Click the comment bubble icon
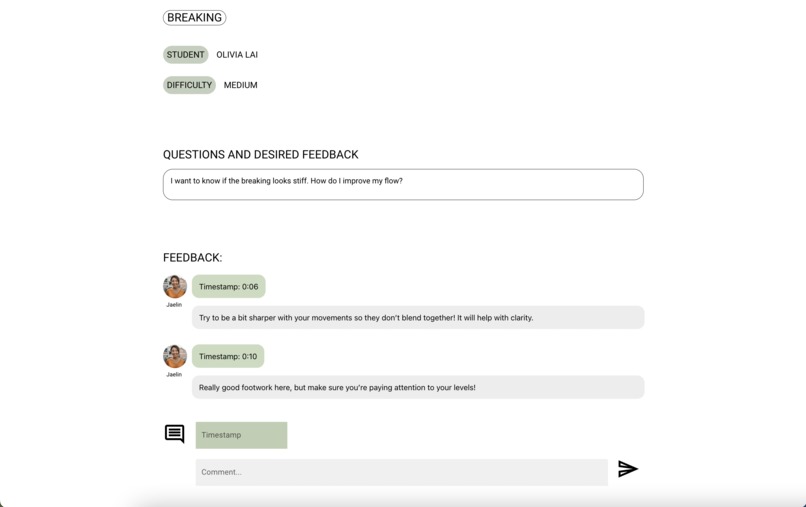Image resolution: width=806 pixels, height=507 pixels. (175, 433)
